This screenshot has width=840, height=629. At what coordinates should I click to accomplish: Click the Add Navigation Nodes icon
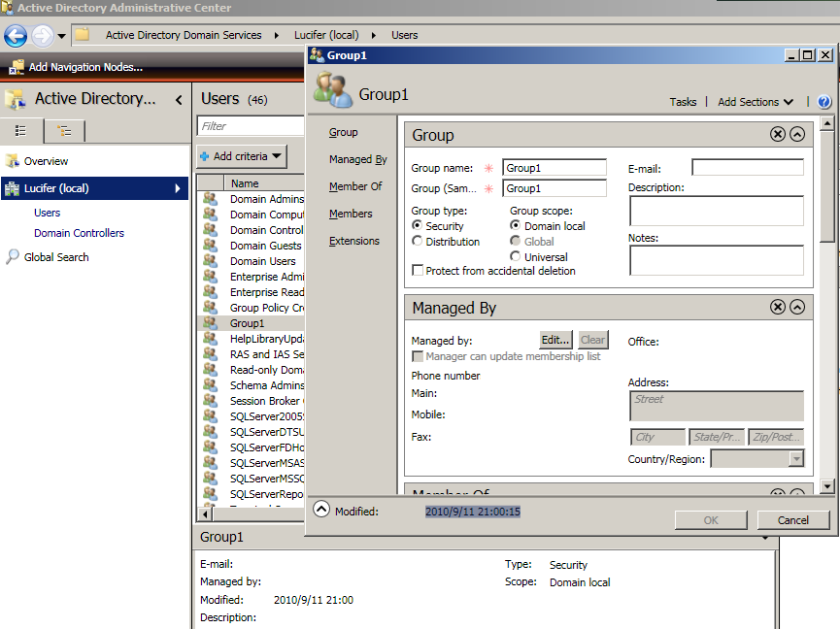(17, 67)
